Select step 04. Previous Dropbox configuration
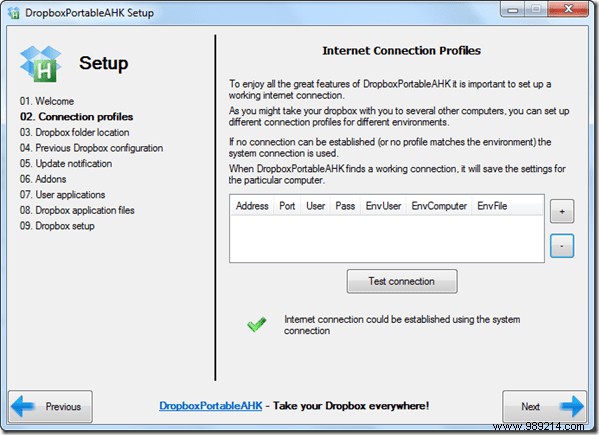This screenshot has height=435, width=599. (x=91, y=148)
